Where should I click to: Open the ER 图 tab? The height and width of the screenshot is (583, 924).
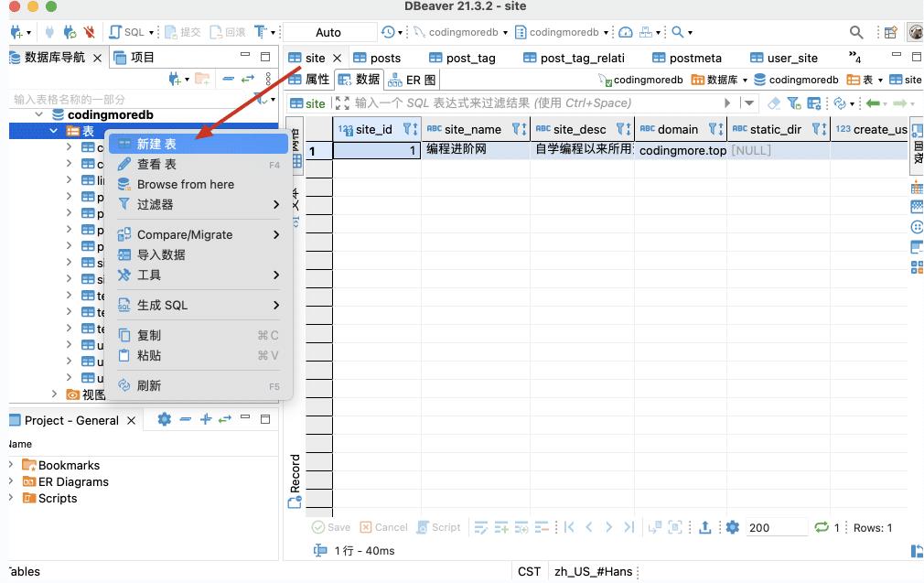pos(413,80)
